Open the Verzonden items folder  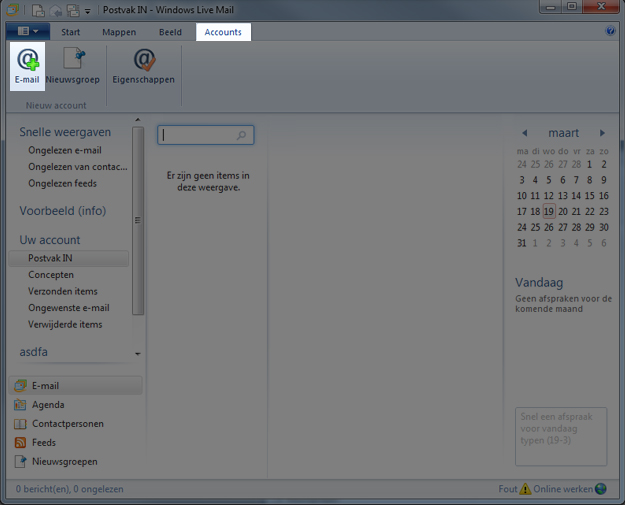(63, 291)
